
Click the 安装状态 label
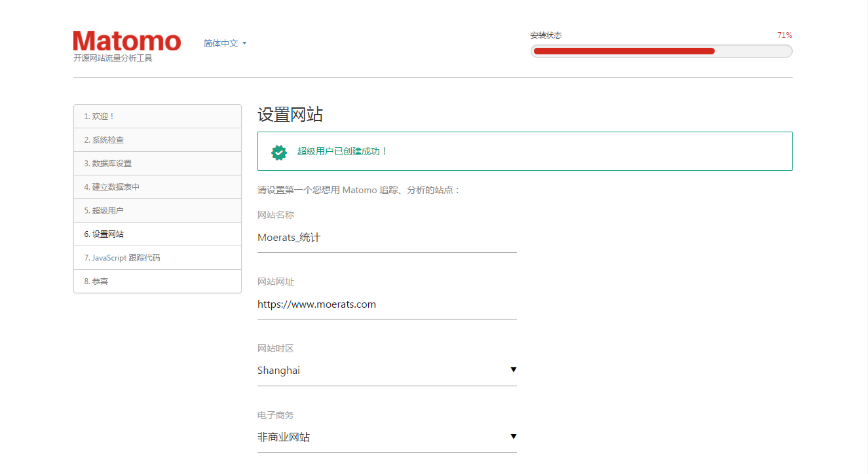click(x=546, y=35)
